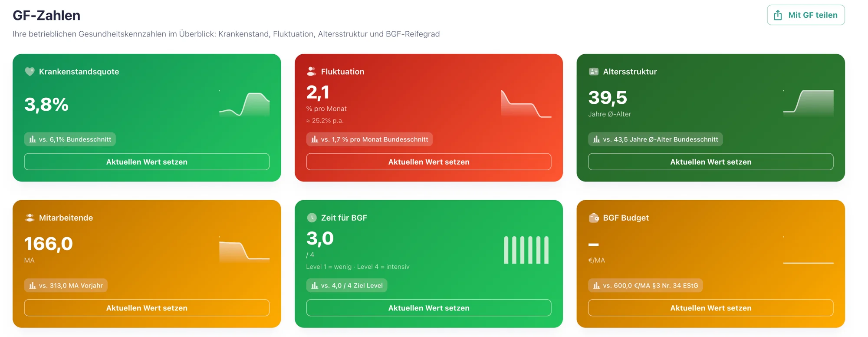The image size is (868, 337).
Task: Click the Zeit für BGF bar chart
Action: 526,250
